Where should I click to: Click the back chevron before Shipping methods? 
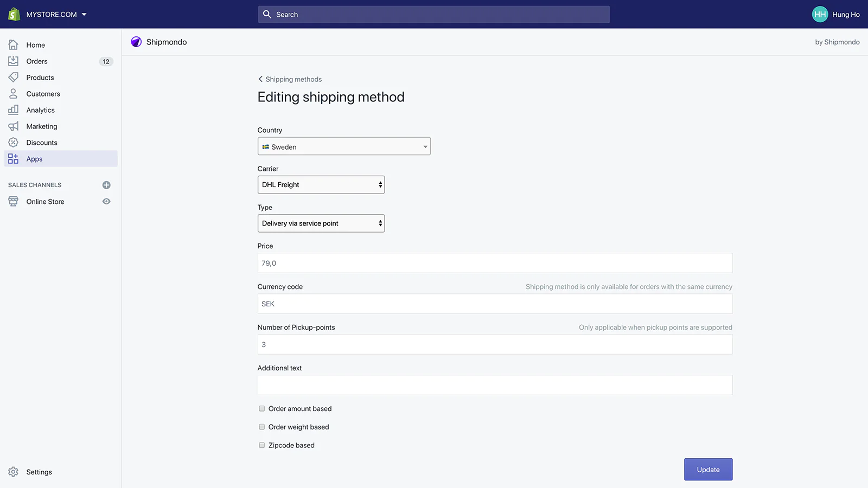260,79
